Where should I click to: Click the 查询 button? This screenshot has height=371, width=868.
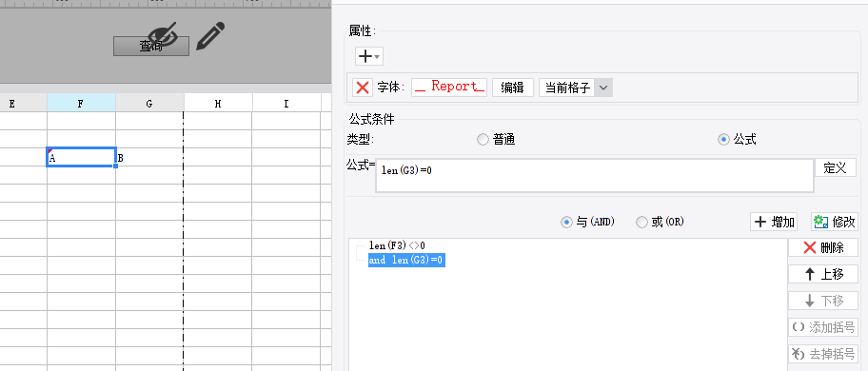(151, 47)
